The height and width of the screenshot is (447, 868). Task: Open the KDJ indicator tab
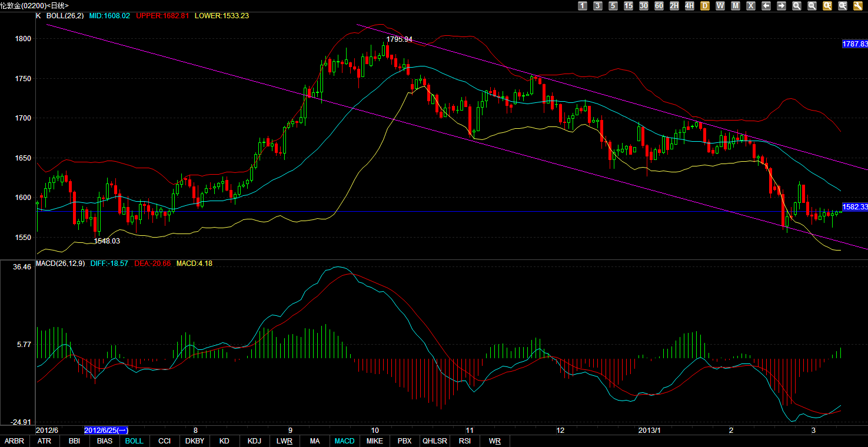coord(254,441)
